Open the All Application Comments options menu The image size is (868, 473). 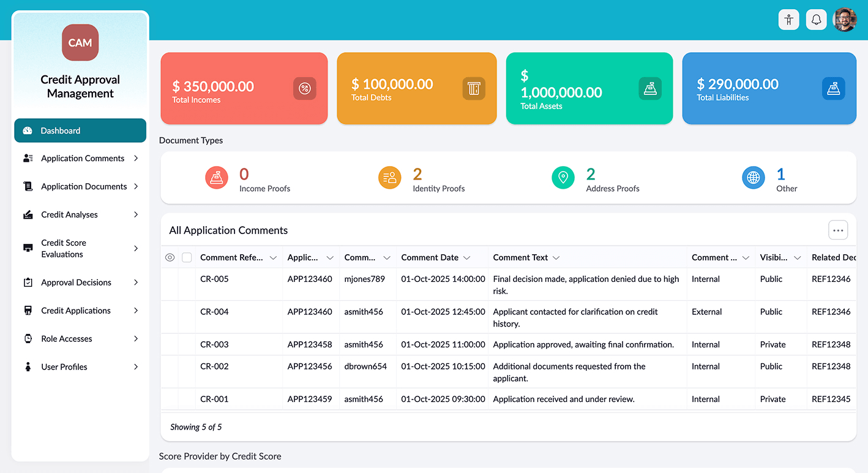coord(838,230)
